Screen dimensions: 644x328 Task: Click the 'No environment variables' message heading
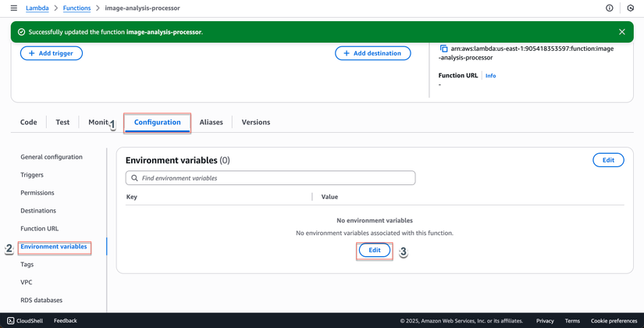(375, 220)
